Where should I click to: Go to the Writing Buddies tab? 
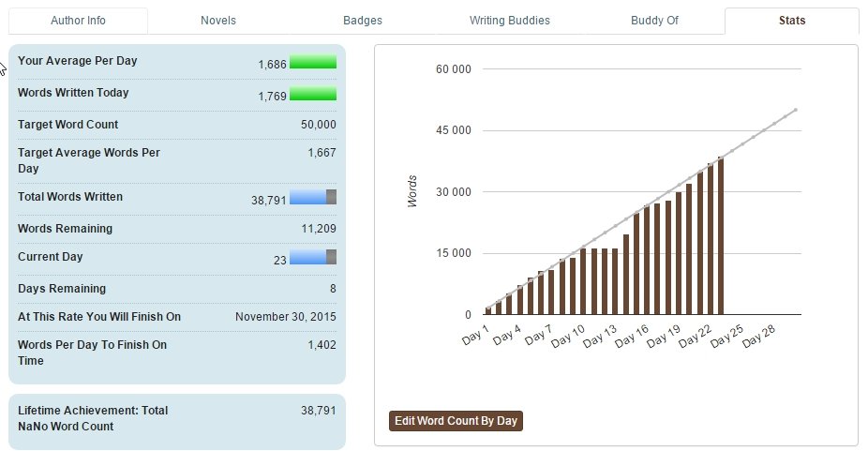[x=509, y=21]
